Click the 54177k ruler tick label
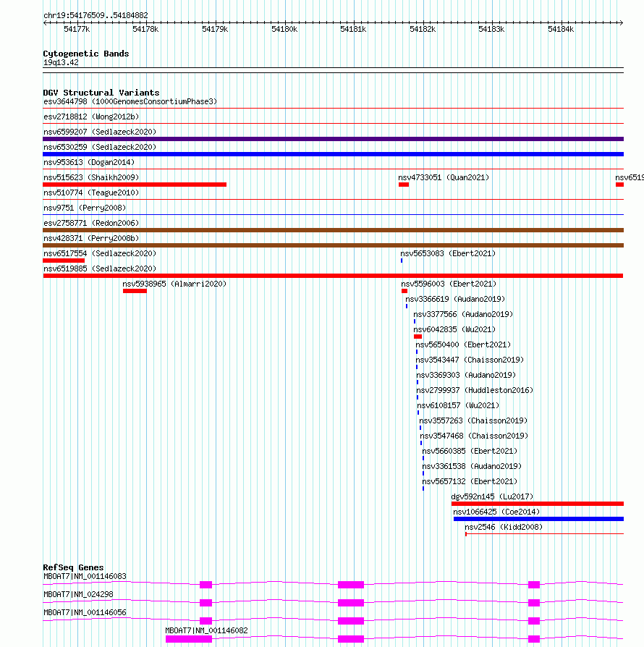 pyautogui.click(x=77, y=29)
